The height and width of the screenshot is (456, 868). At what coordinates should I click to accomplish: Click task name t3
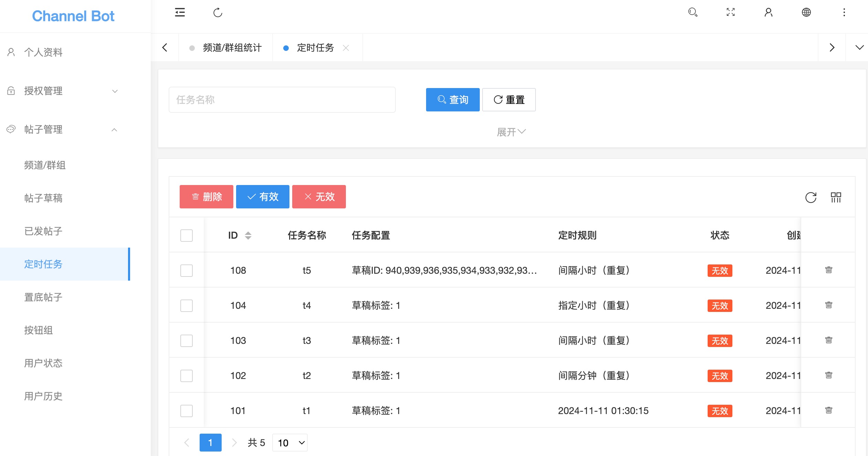click(306, 341)
